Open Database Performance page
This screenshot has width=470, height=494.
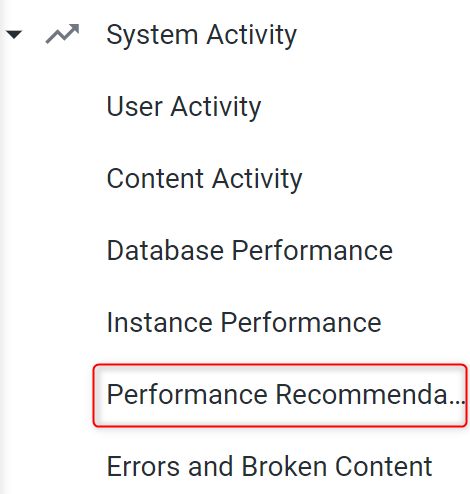click(x=250, y=250)
